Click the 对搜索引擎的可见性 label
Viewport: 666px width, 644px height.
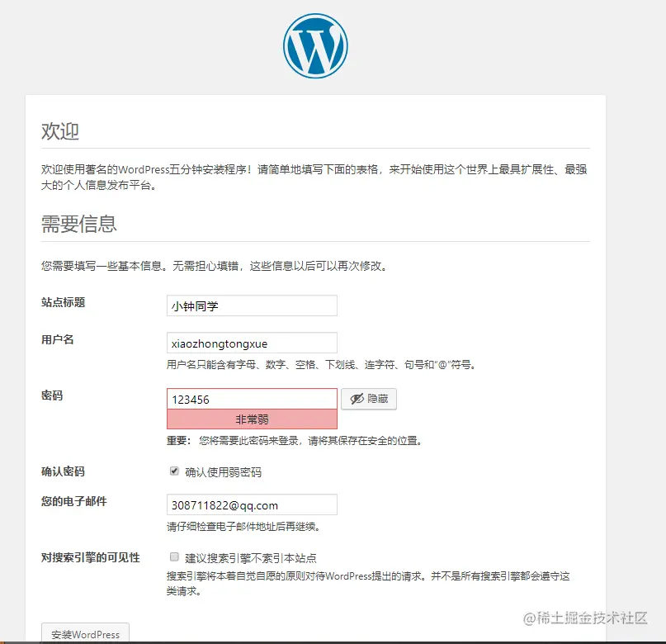pyautogui.click(x=91, y=557)
